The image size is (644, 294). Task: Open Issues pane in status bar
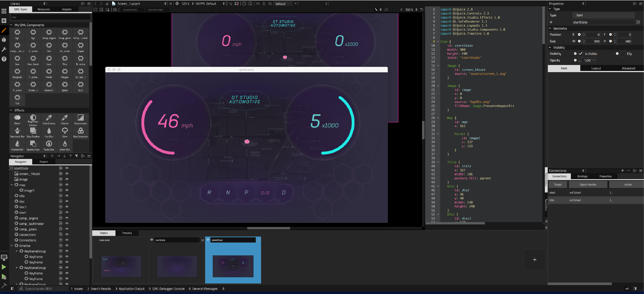point(77,288)
